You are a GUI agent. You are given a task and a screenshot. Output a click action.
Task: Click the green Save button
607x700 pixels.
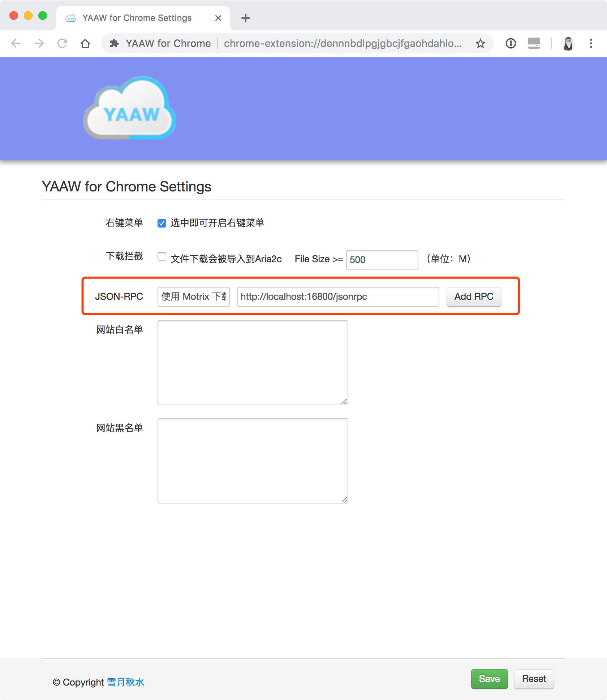(x=489, y=679)
